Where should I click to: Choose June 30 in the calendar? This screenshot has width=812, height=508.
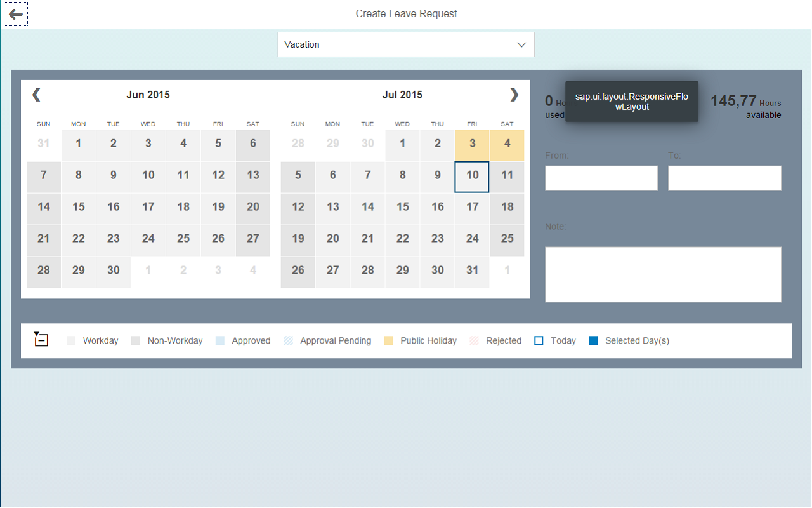tap(114, 272)
